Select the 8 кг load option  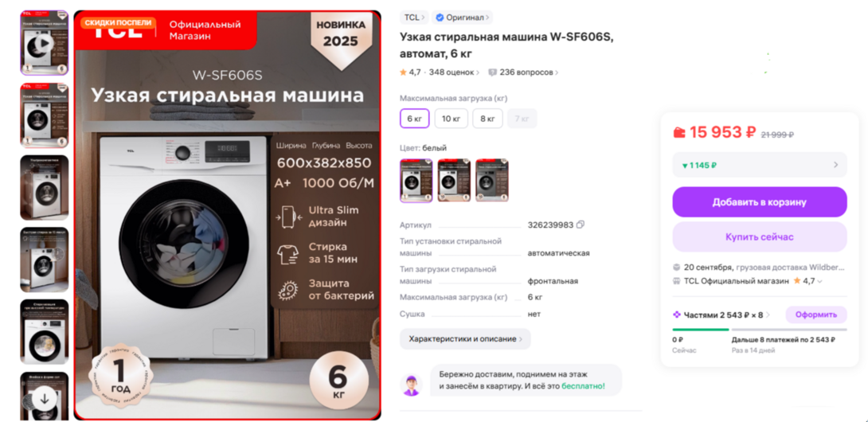point(487,119)
